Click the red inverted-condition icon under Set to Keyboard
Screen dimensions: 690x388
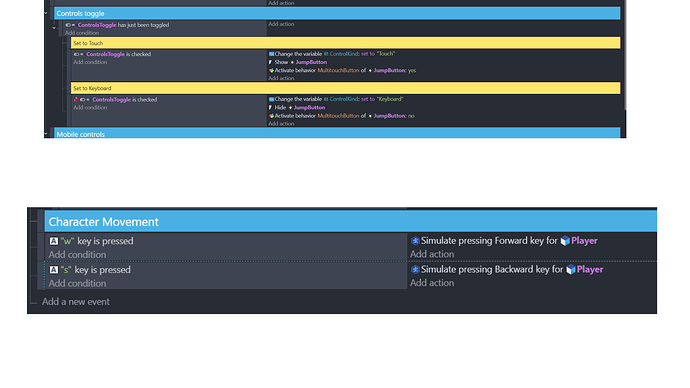76,100
